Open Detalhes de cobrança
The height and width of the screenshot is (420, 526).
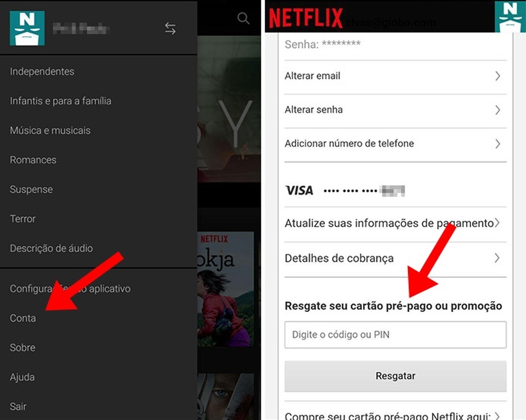(x=396, y=259)
